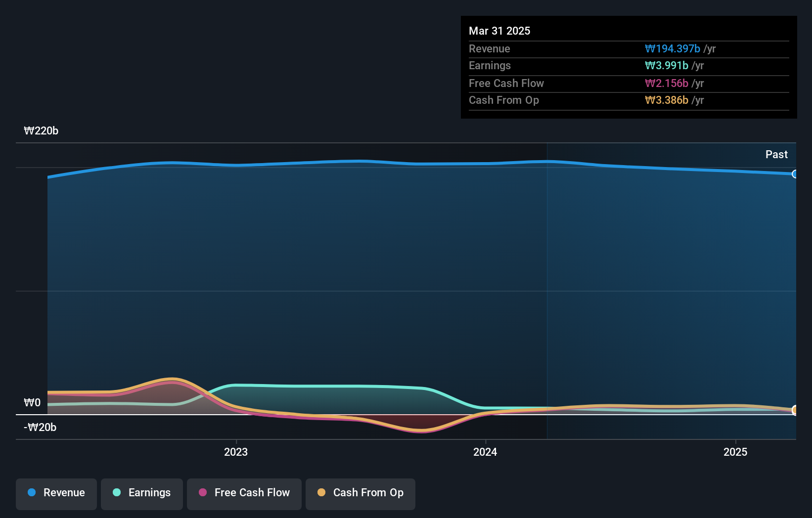
Task: Click the ₩3.386b cash from op value
Action: pos(667,100)
